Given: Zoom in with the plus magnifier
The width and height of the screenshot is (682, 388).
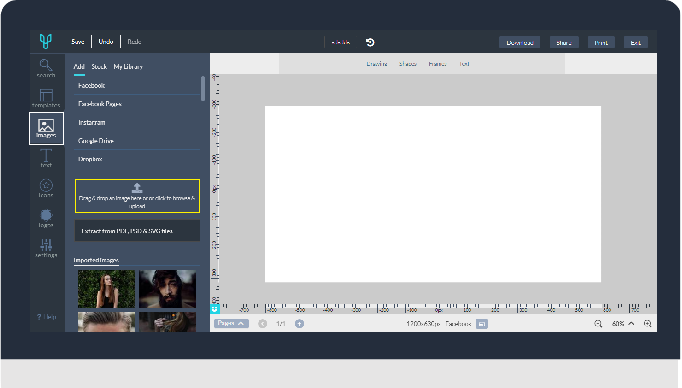Looking at the screenshot, I should 648,324.
